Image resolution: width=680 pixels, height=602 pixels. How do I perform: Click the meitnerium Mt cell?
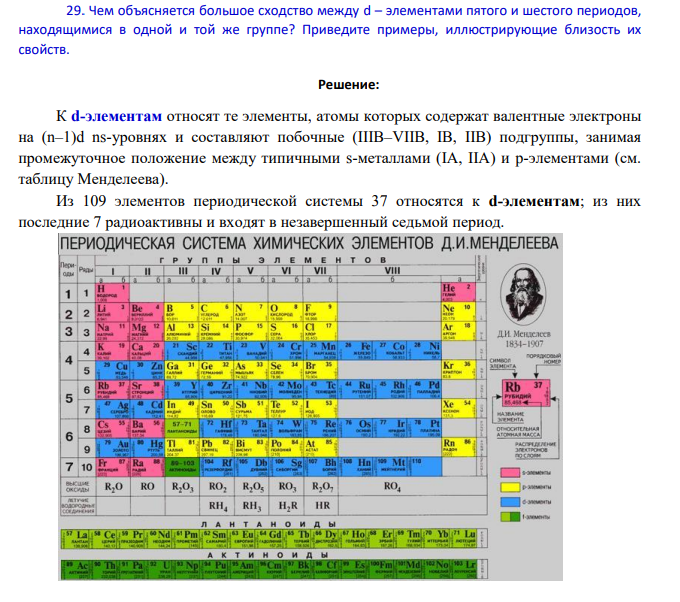coord(389,467)
